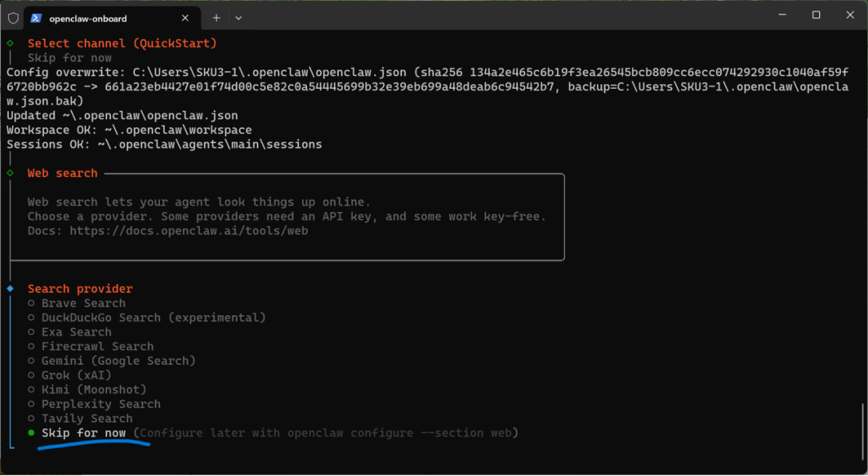
Task: Select Gemini (Google Search) option
Action: [x=118, y=361]
